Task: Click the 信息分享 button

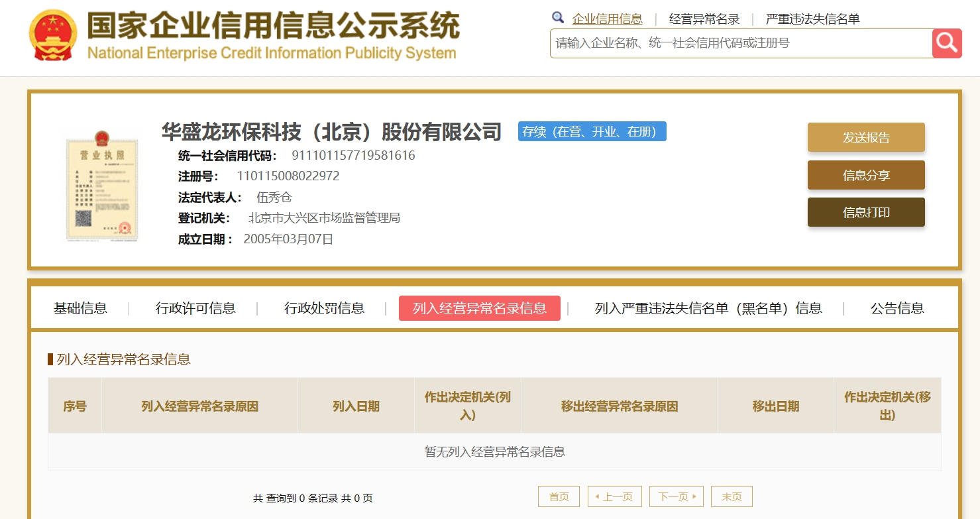Action: click(x=866, y=175)
